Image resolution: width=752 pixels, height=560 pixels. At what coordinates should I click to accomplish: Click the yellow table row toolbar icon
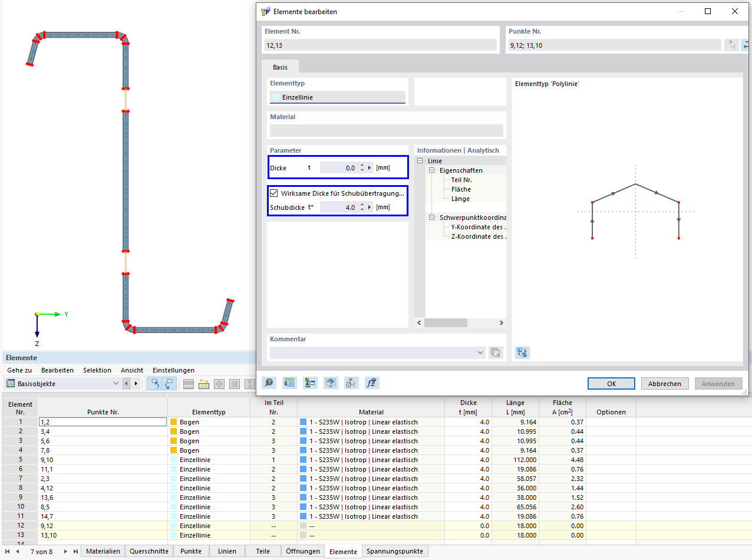(204, 384)
